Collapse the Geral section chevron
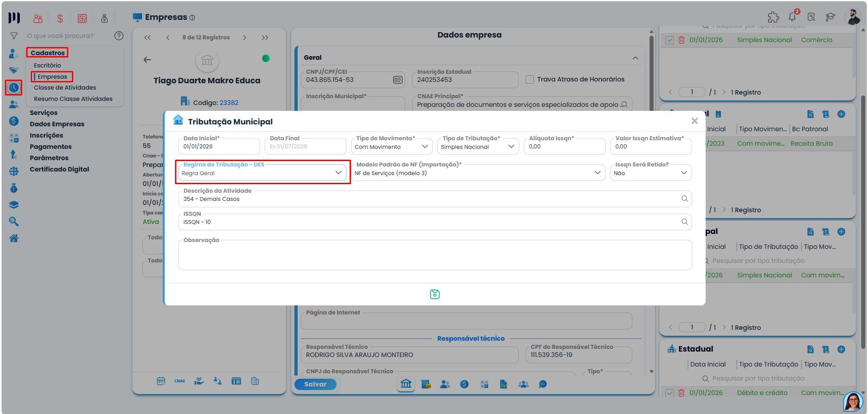The width and height of the screenshot is (868, 414). tap(636, 58)
